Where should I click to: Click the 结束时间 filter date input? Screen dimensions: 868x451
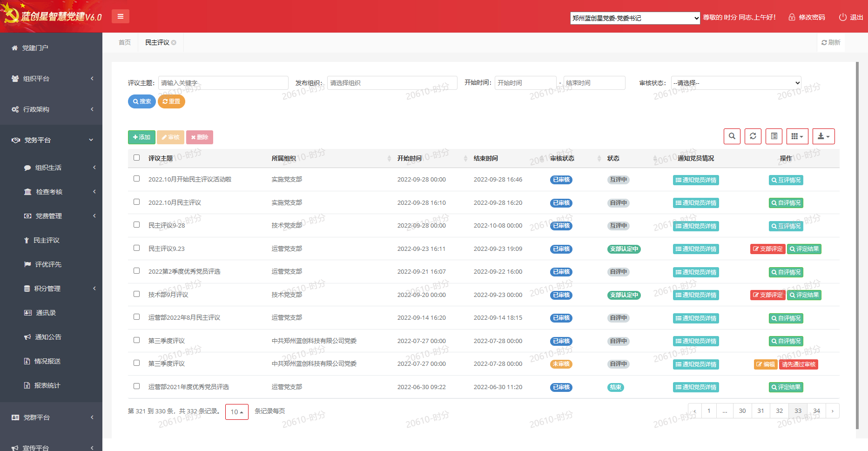click(x=594, y=83)
